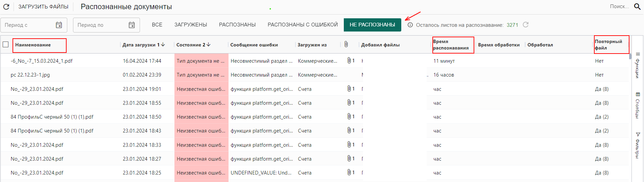Image resolution: width=644 pixels, height=182 pixels.
Task: Open calendar picker for Период по
Action: [132, 25]
